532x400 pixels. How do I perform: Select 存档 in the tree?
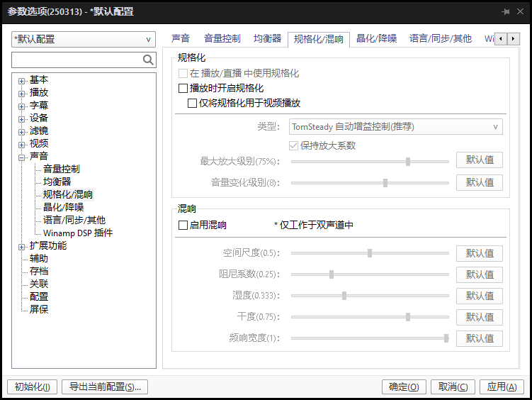(x=39, y=272)
